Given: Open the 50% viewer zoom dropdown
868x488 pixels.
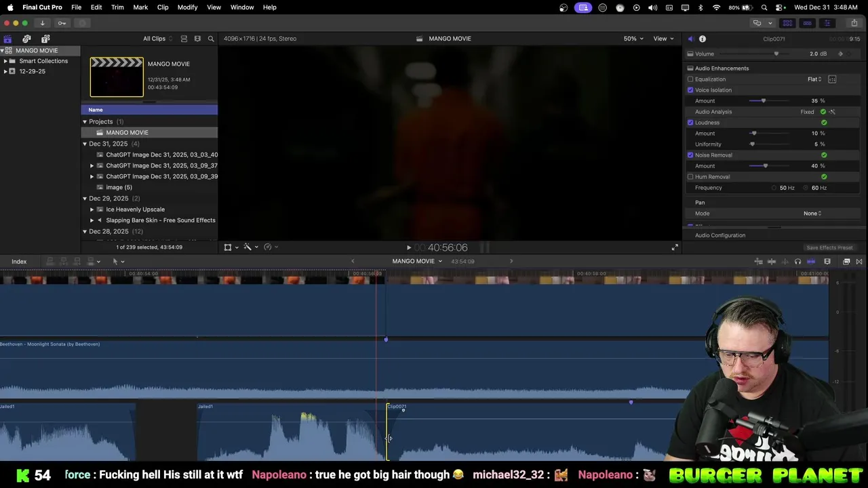Looking at the screenshot, I should (633, 39).
